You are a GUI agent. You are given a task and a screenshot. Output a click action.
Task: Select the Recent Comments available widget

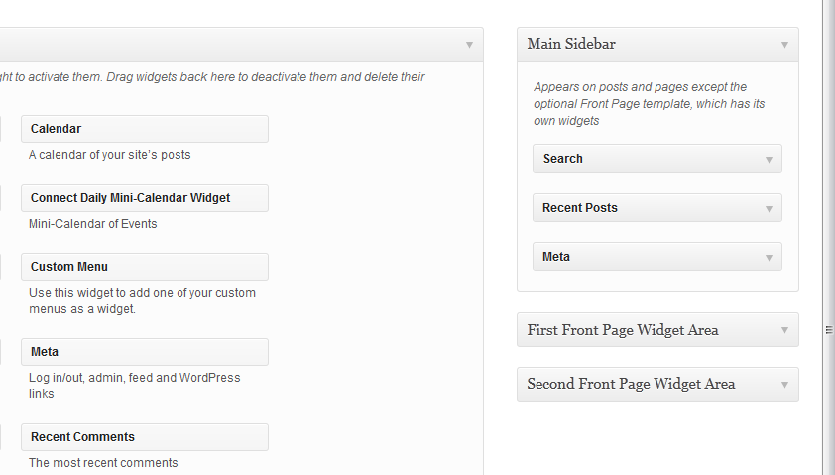144,437
